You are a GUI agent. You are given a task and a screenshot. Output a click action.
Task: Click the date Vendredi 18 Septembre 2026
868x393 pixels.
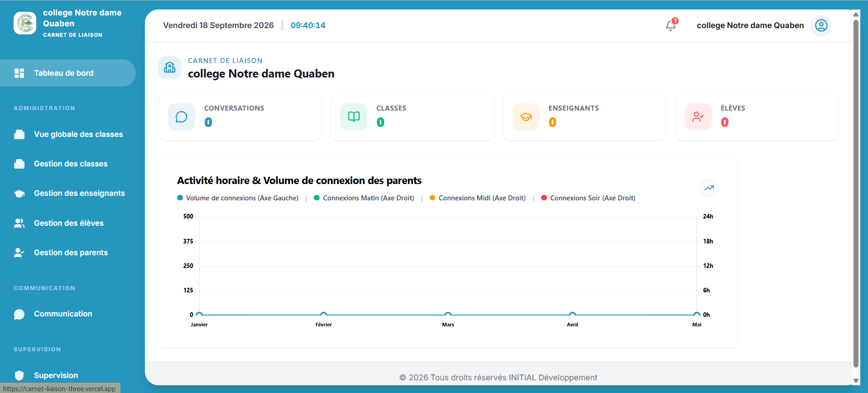(218, 25)
